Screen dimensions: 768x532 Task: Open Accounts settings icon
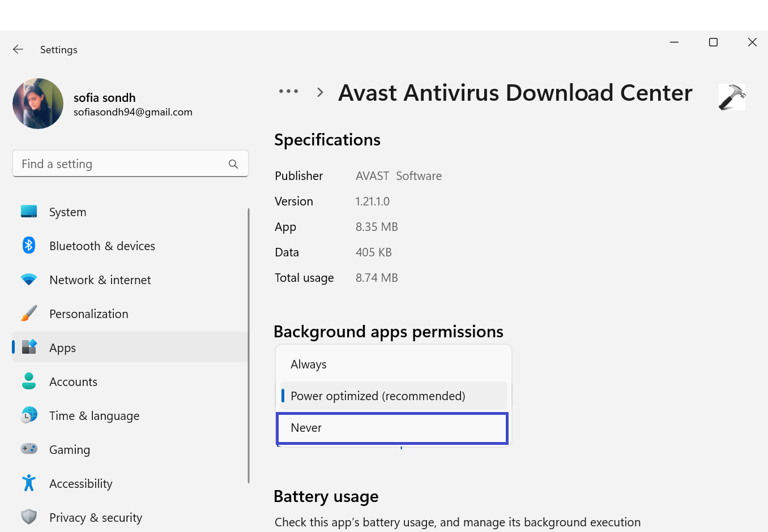28,381
